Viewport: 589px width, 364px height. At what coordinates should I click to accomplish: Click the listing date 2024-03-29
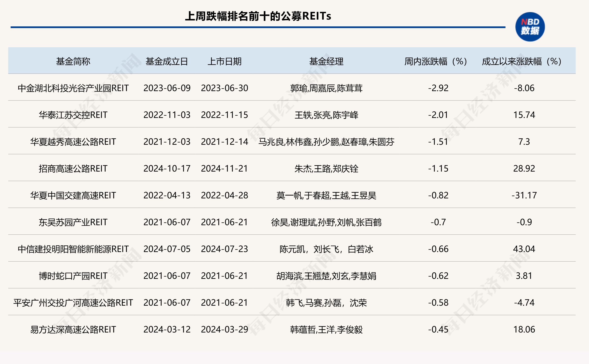(224, 329)
